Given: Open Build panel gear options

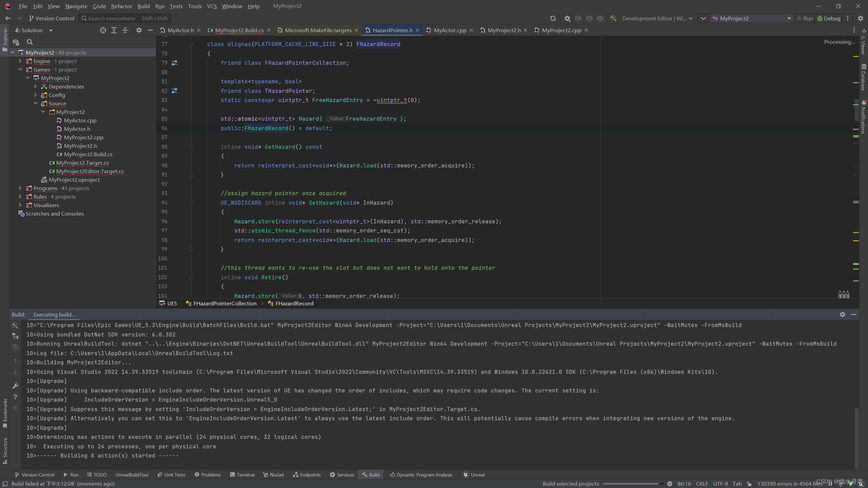Looking at the screenshot, I should [x=843, y=314].
